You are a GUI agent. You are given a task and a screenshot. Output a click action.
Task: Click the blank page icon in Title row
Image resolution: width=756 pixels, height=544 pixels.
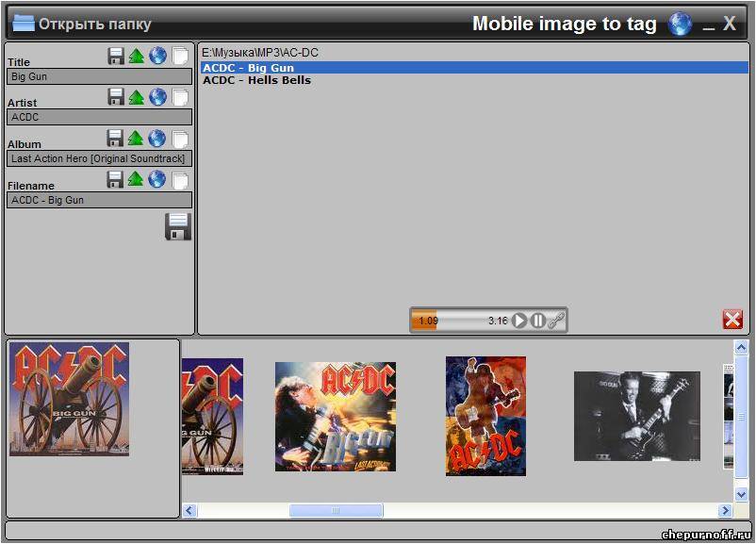(x=180, y=56)
